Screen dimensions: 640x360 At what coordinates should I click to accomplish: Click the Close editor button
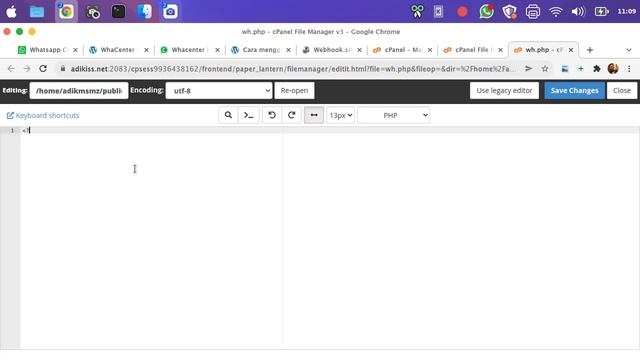pos(622,91)
